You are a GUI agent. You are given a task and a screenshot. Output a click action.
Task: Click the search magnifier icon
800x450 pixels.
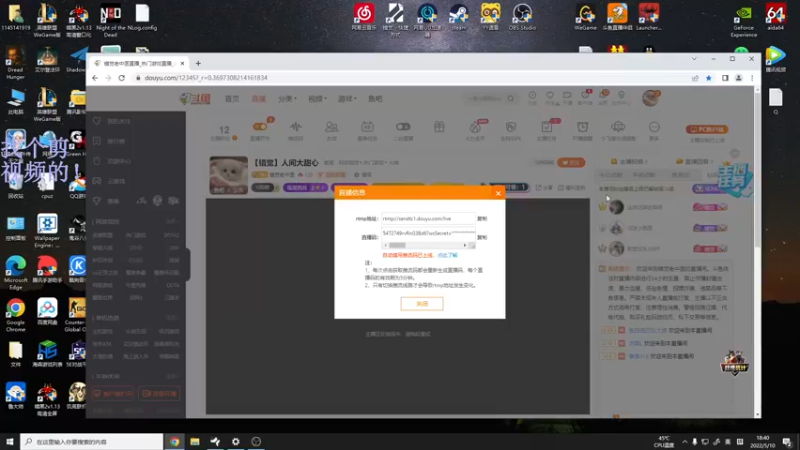tap(511, 98)
